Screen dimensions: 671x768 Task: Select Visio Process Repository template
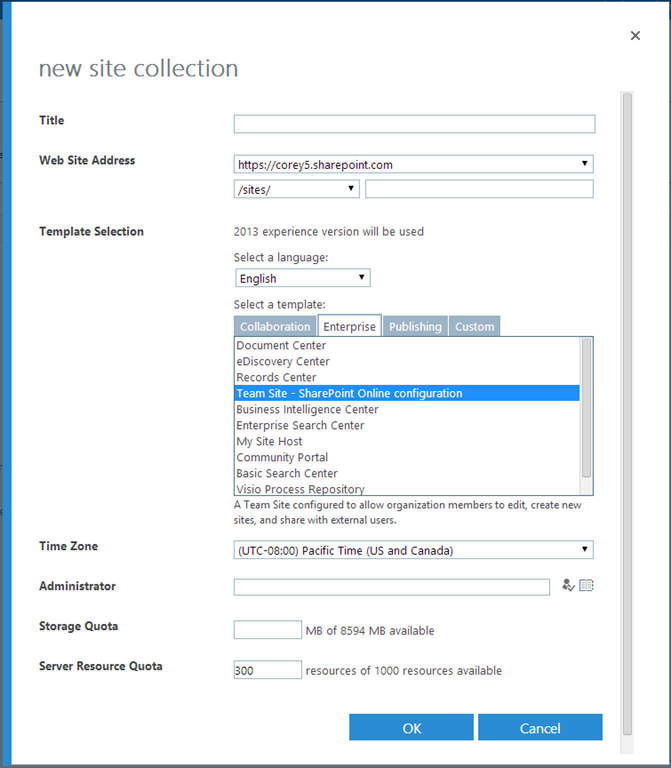tap(407, 489)
